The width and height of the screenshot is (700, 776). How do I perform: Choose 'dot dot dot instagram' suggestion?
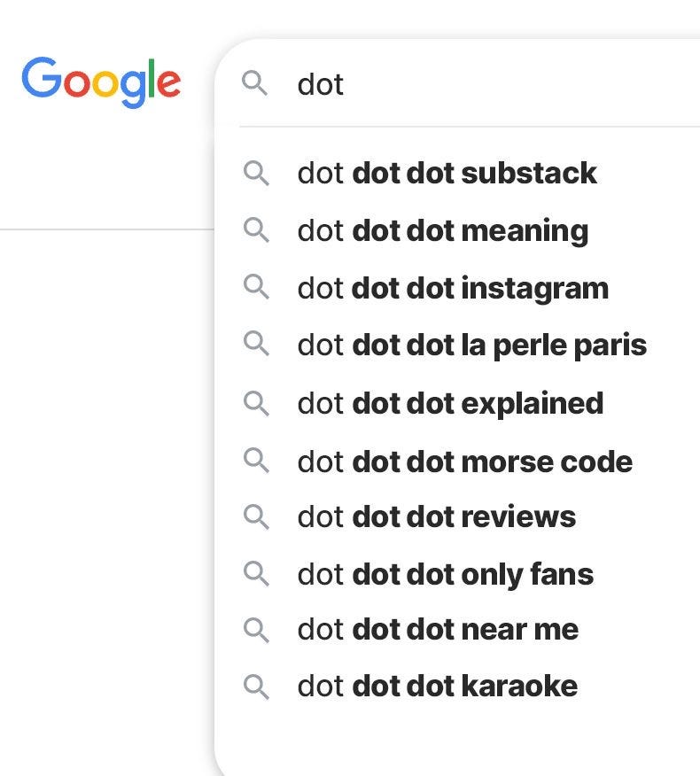click(453, 288)
